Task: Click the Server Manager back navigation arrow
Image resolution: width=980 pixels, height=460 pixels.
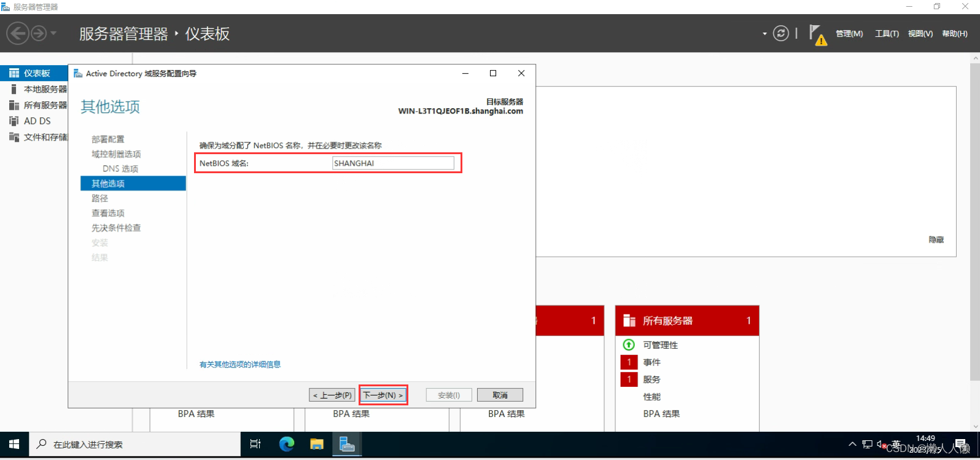Action: coord(18,33)
